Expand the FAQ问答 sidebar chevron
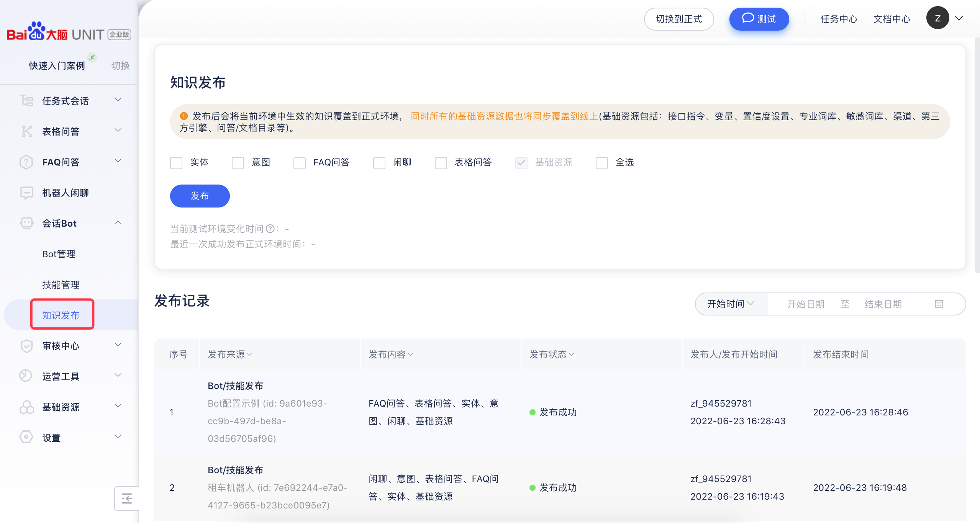The image size is (980, 523). (x=118, y=161)
